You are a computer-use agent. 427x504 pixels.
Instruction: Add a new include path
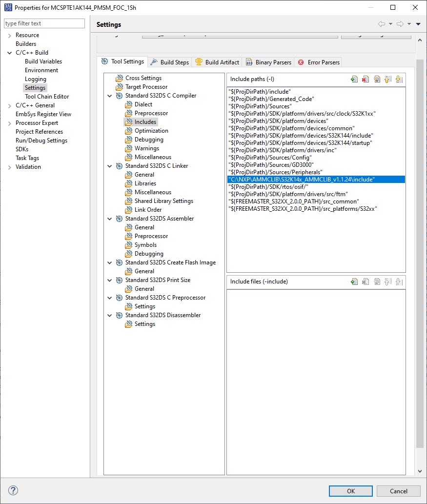click(354, 79)
